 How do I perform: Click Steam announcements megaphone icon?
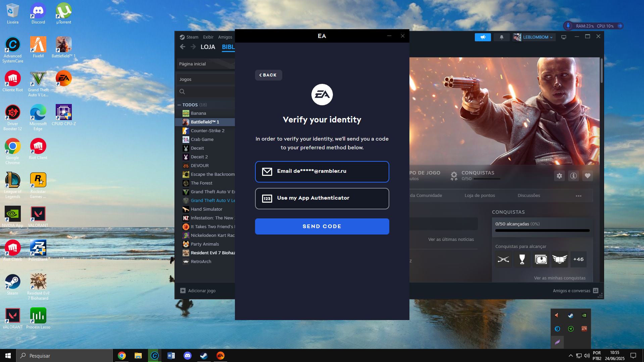coord(483,37)
